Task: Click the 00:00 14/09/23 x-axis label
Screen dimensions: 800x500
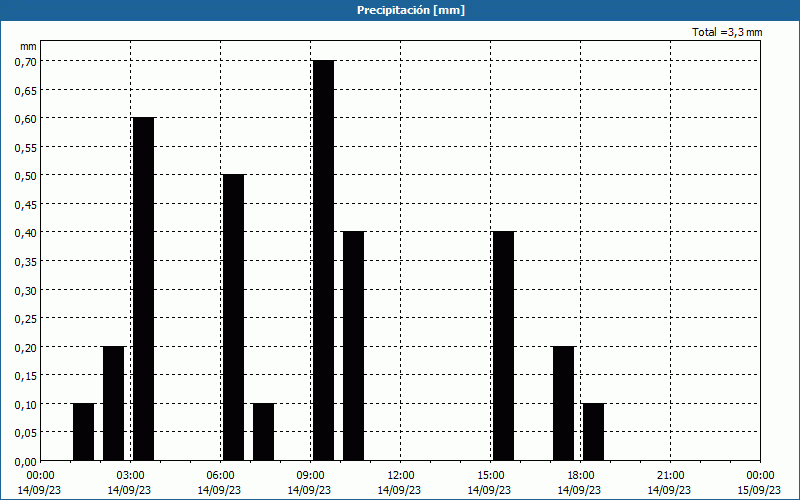Action: pos(40,483)
